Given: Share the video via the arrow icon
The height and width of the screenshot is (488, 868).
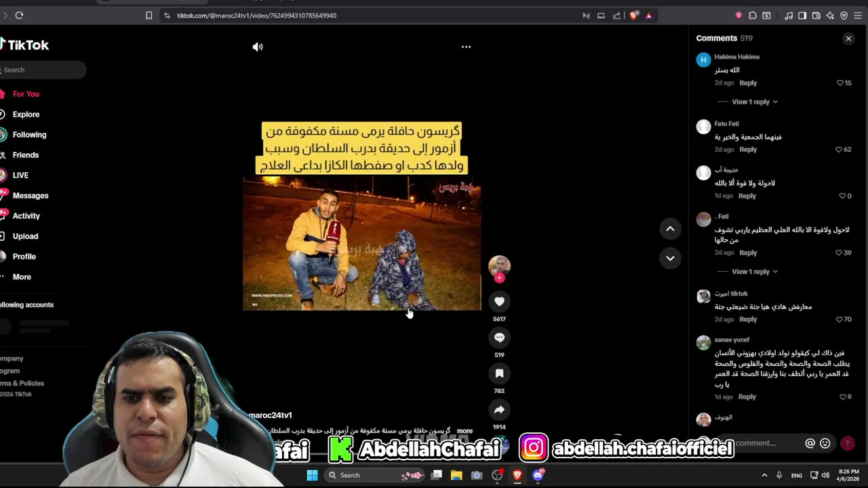Looking at the screenshot, I should (499, 409).
